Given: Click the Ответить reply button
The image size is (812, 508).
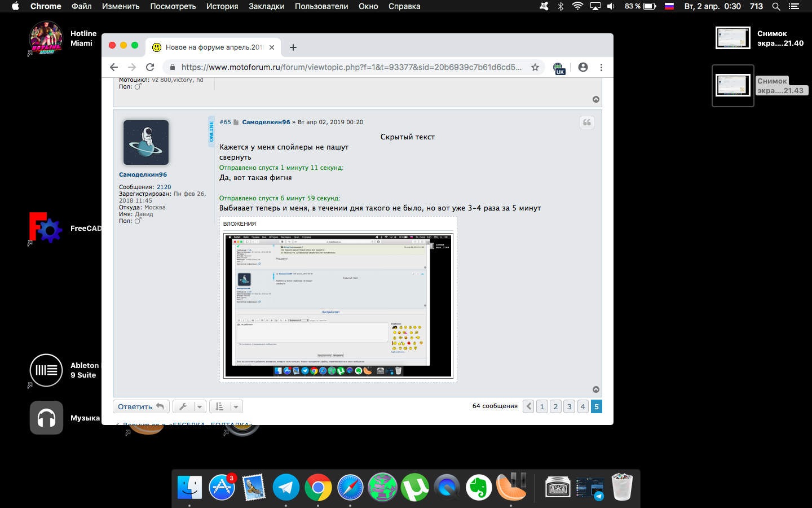Looking at the screenshot, I should click(x=141, y=406).
